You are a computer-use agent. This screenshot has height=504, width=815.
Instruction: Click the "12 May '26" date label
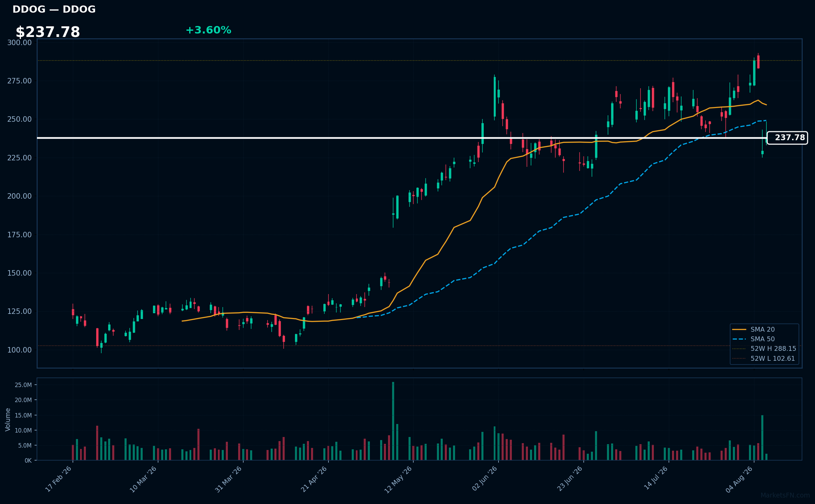click(398, 479)
